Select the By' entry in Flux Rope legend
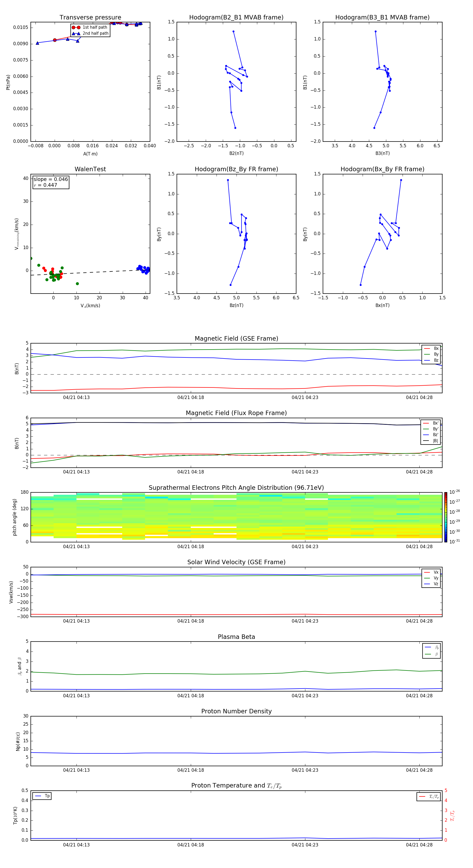The height and width of the screenshot is (868, 473). pyautogui.click(x=431, y=429)
